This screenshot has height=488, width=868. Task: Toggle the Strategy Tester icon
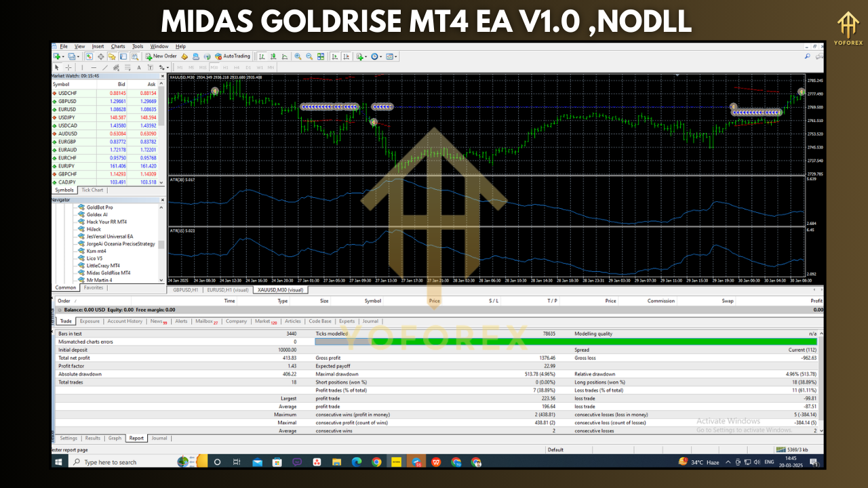[x=135, y=56]
